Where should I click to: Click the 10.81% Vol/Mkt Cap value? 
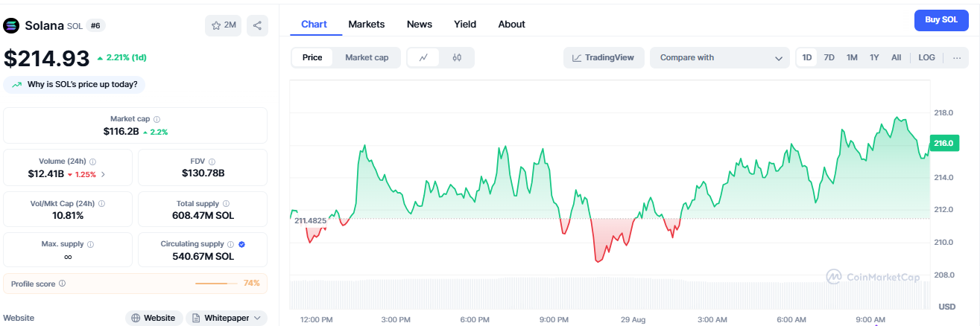68,215
